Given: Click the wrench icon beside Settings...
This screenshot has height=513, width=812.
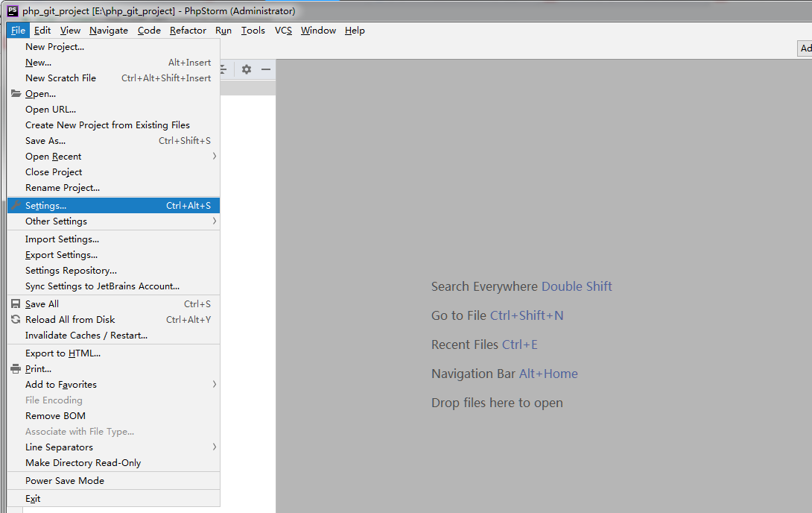Looking at the screenshot, I should 16,206.
